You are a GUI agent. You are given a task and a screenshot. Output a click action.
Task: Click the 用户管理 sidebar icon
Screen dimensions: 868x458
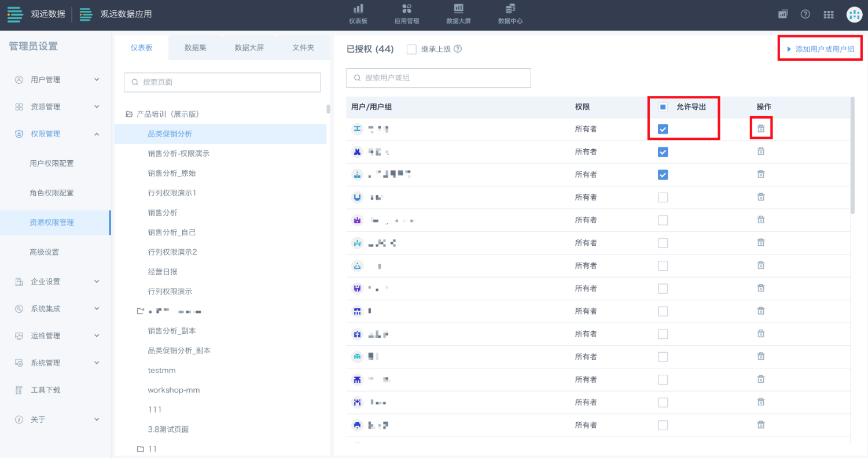point(19,80)
